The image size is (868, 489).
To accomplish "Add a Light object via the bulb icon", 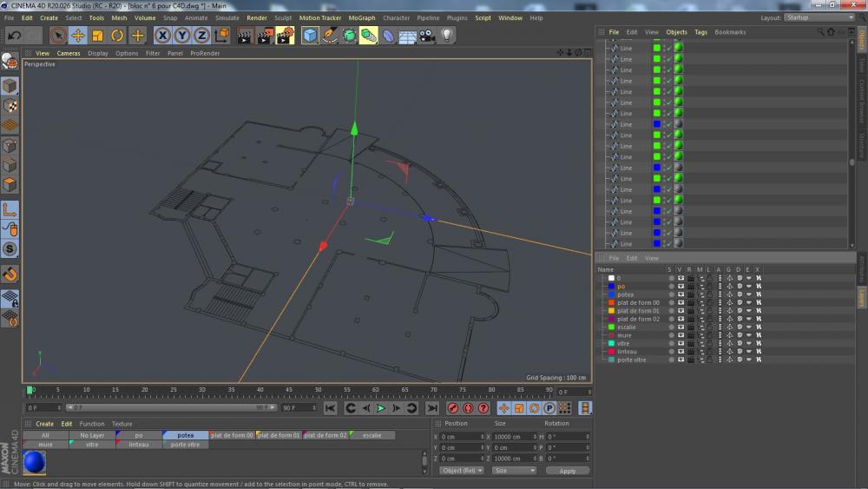I will 447,36.
